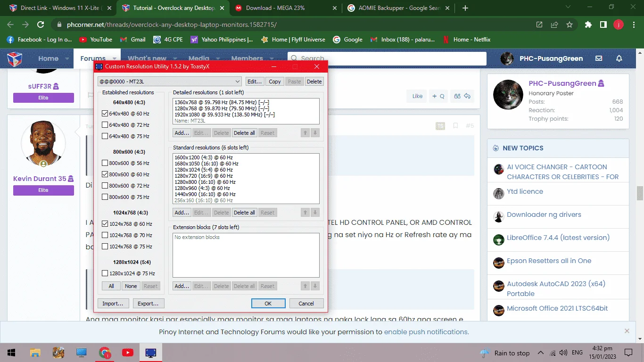Click Delete all under Standard resolutions
Image resolution: width=644 pixels, height=362 pixels.
coord(244,213)
